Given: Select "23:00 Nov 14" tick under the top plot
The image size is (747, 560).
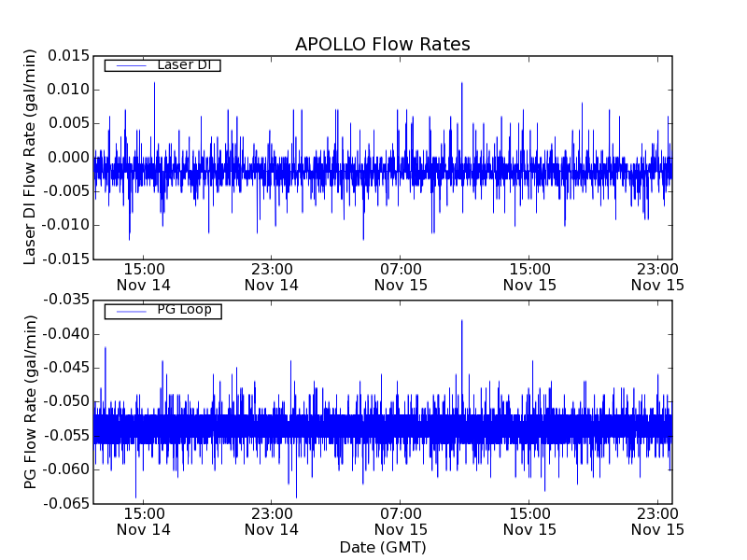Looking at the screenshot, I should click(x=272, y=276).
